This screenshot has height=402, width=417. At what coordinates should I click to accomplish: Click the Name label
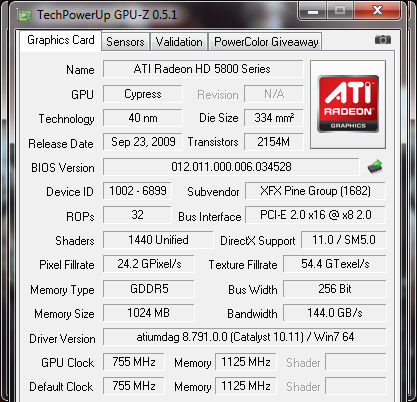pos(80,70)
